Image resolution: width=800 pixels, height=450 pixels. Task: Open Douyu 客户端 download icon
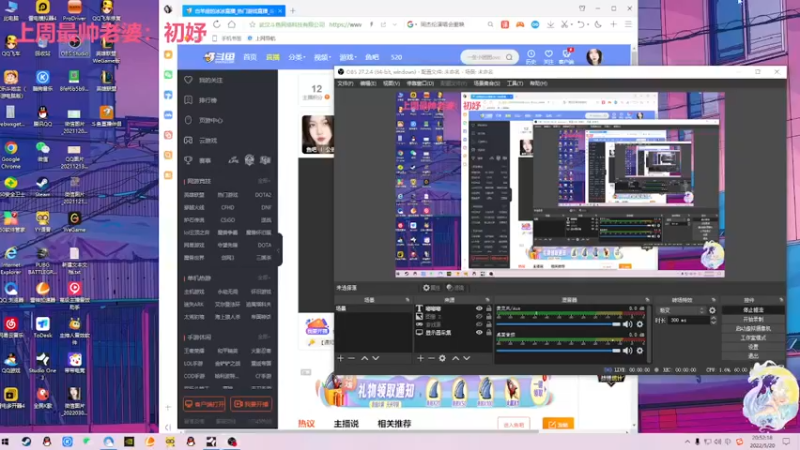566,56
